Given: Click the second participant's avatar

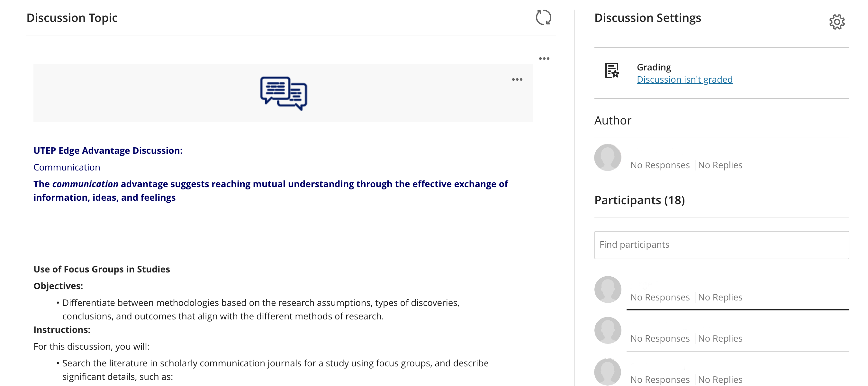Looking at the screenshot, I should [x=608, y=330].
